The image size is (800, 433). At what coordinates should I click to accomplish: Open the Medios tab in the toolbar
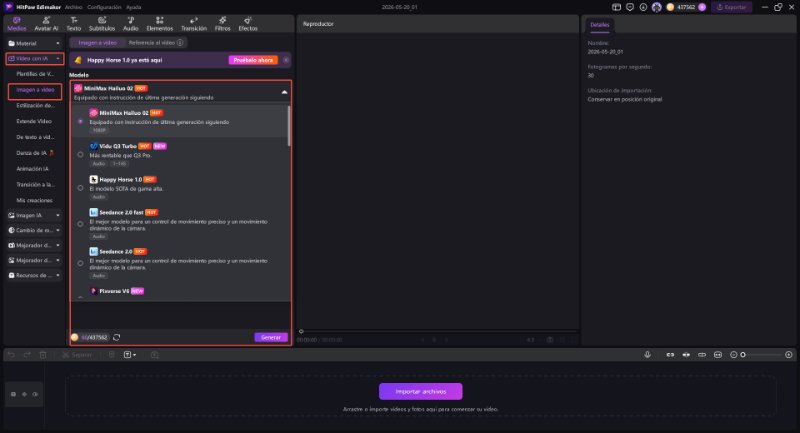[x=16, y=24]
